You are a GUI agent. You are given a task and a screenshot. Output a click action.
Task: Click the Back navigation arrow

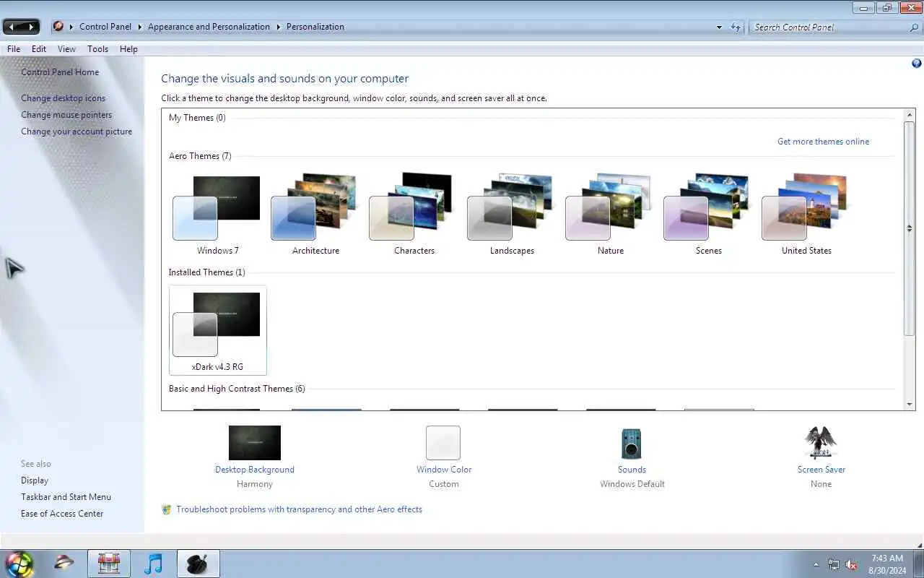12,27
